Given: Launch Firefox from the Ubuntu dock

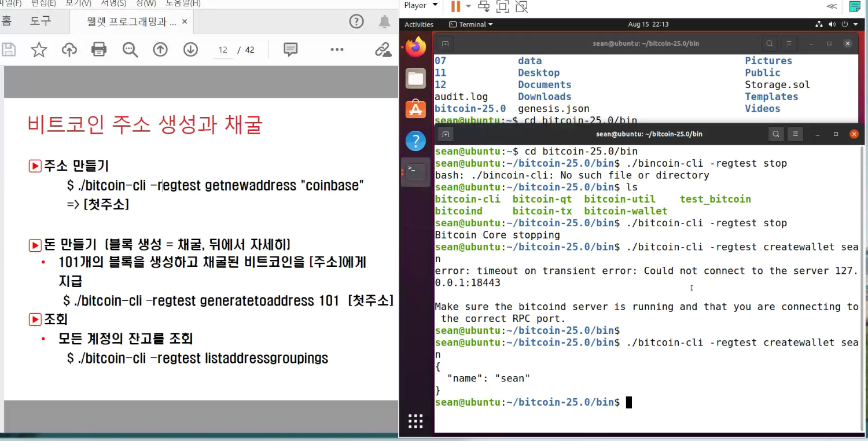Looking at the screenshot, I should click(415, 47).
